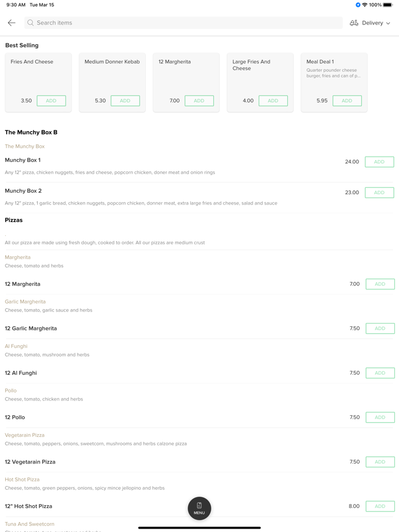The height and width of the screenshot is (532, 399).
Task: Tap the location services icon
Action: point(358,5)
